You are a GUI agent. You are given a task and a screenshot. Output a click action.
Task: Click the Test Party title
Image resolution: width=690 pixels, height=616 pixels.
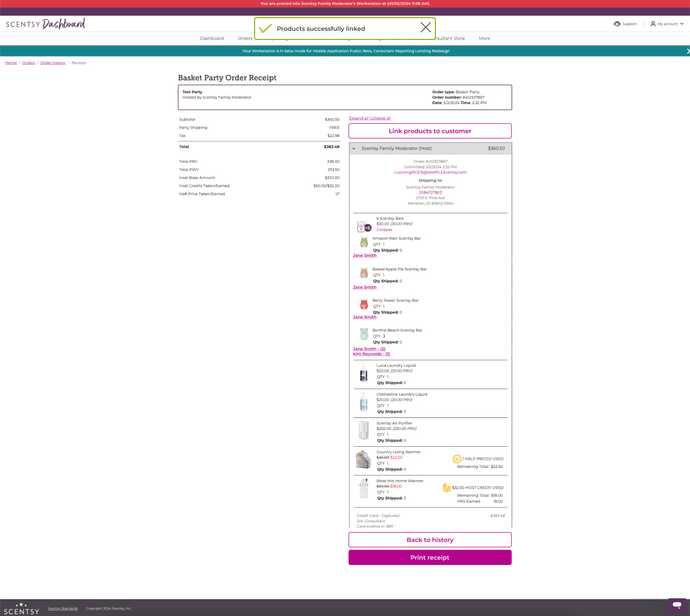point(192,92)
